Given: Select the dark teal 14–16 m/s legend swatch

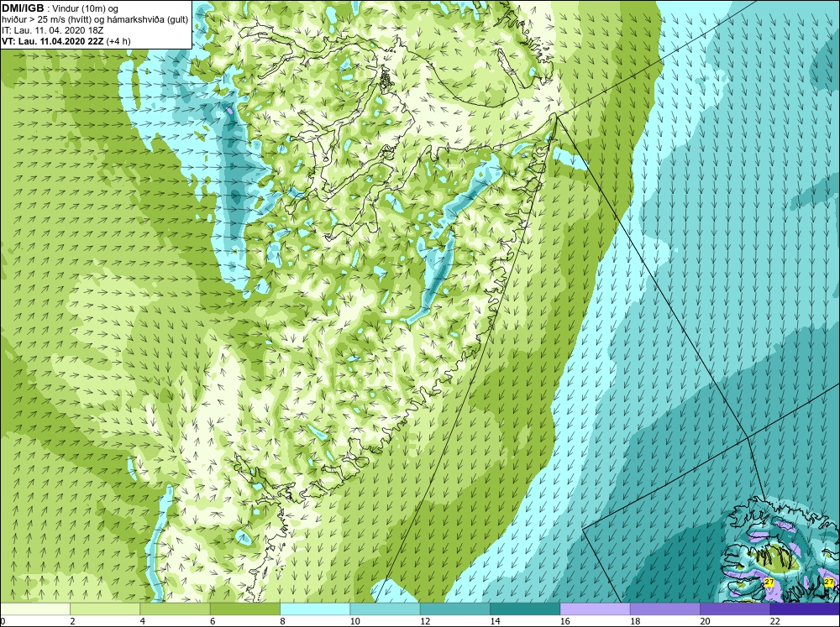Looking at the screenshot, I should coord(525,609).
